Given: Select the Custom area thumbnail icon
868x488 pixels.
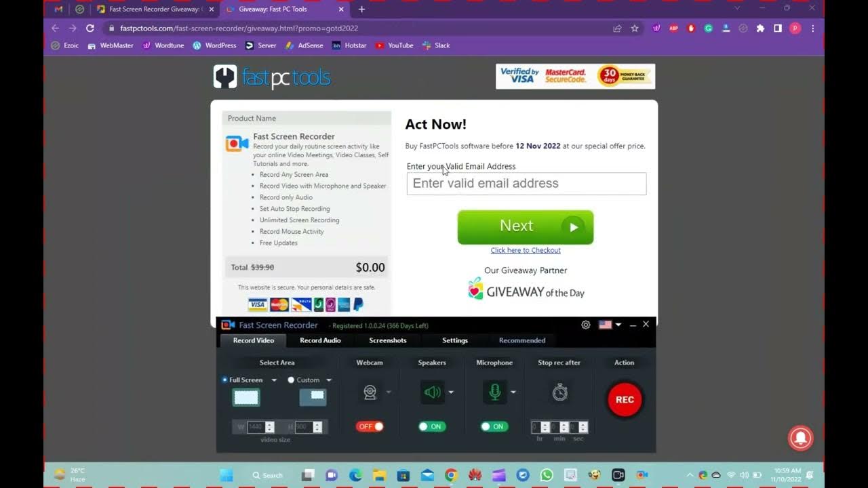Looking at the screenshot, I should coord(313,397).
